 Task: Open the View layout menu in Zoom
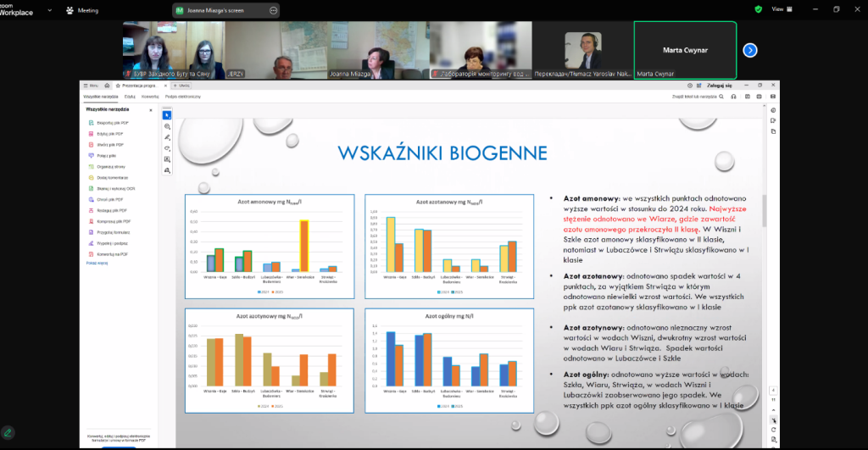[782, 9]
